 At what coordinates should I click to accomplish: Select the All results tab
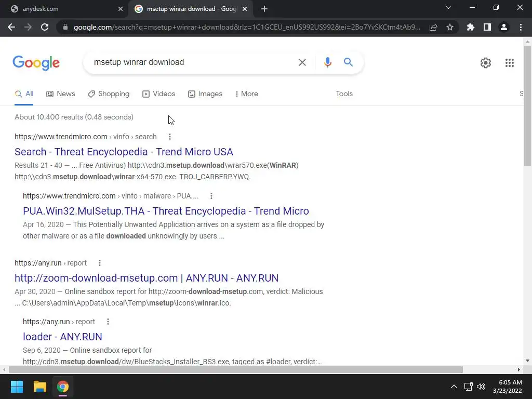click(24, 94)
